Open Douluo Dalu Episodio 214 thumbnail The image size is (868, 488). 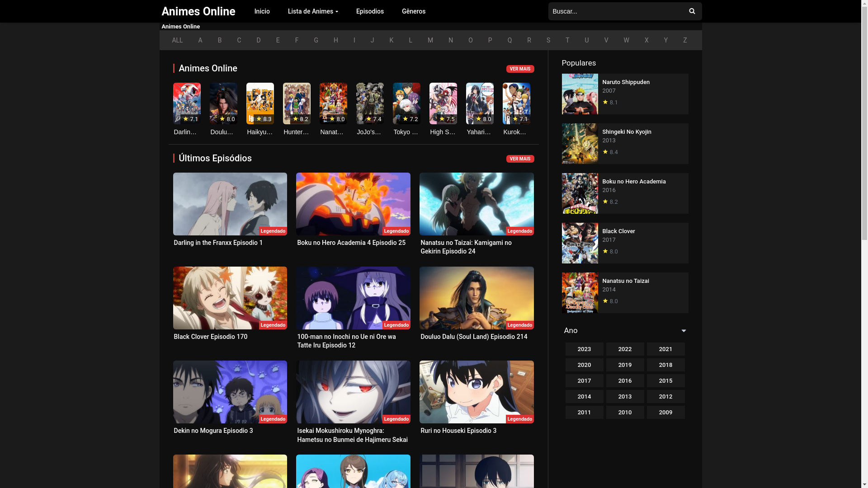476,298
